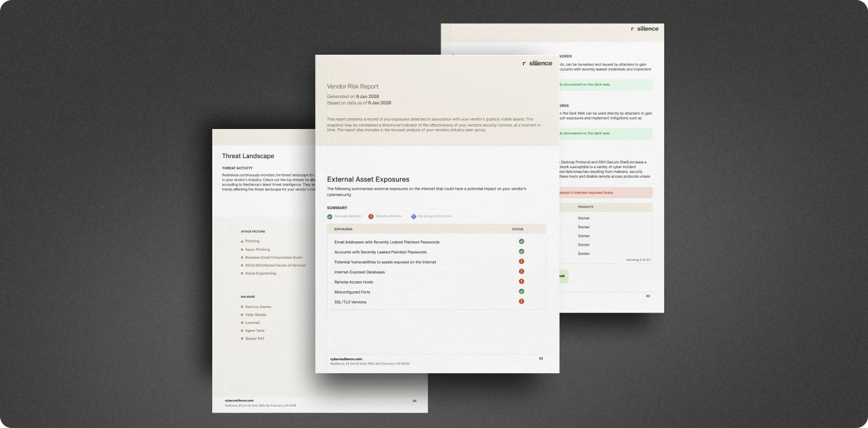
Task: Click the 'Requires attention' legend icon
Action: click(x=371, y=216)
